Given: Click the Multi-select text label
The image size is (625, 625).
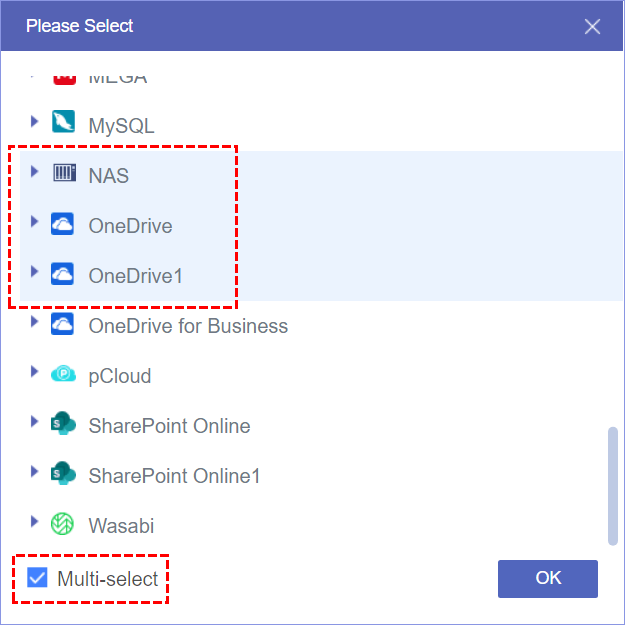Looking at the screenshot, I should [108, 579].
